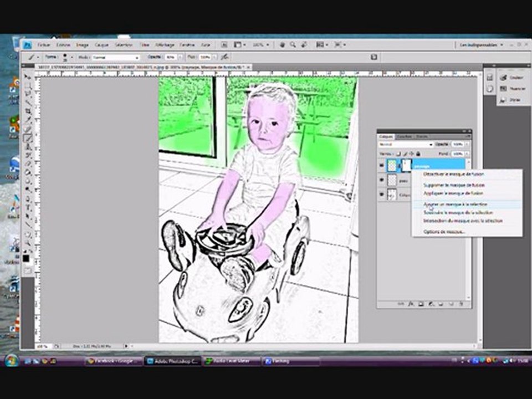
Task: Click the link layers icon in Calques panel
Action: [401, 304]
